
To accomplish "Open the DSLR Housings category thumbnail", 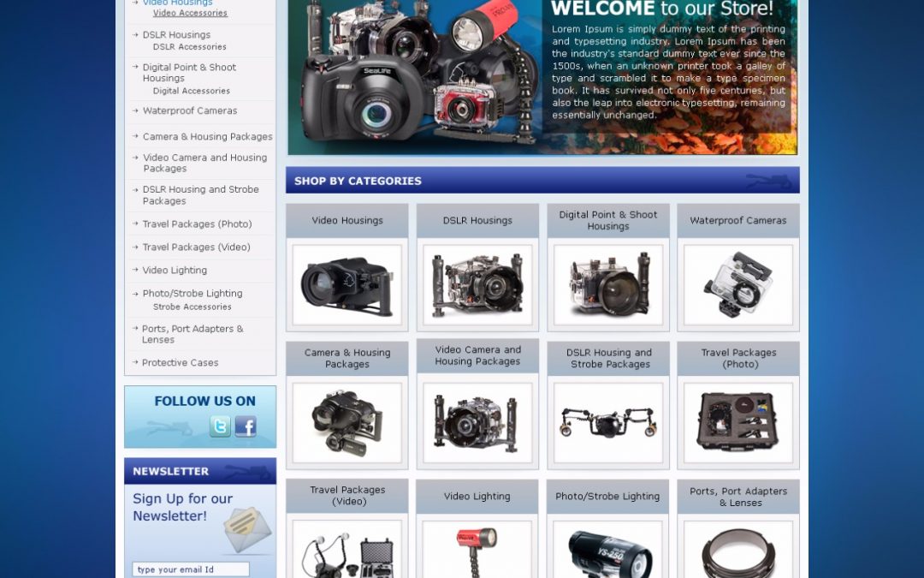I will [477, 285].
